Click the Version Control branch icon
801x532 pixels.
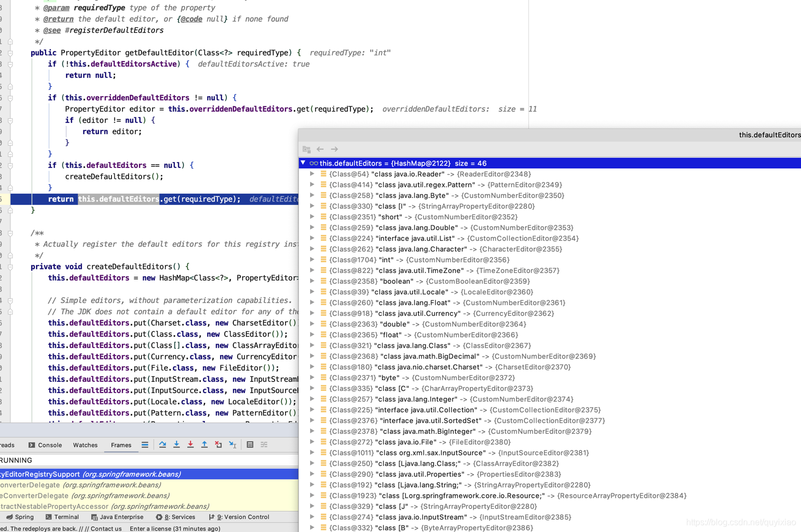211,517
